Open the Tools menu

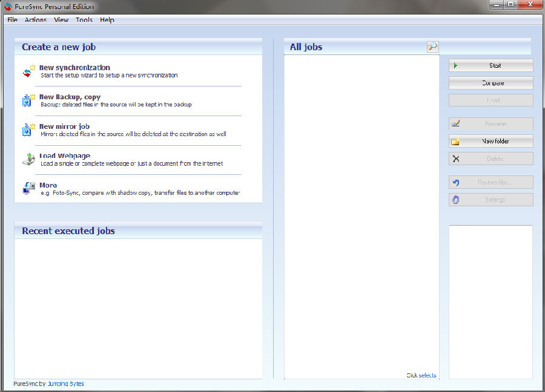pyautogui.click(x=84, y=20)
